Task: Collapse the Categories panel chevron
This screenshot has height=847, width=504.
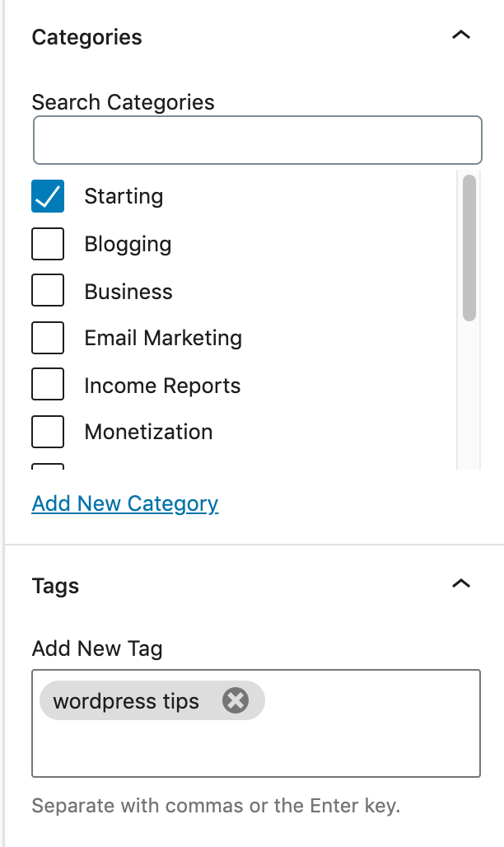Action: [461, 35]
